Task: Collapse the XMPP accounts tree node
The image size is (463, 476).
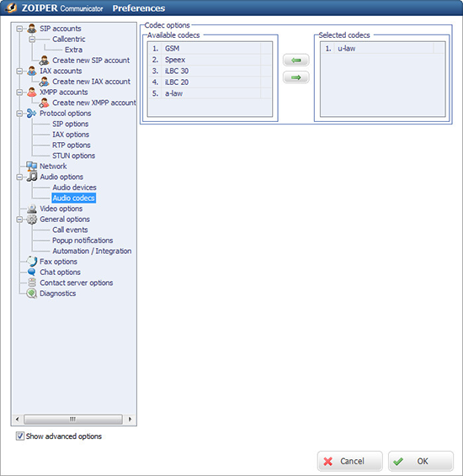Action: 19,93
